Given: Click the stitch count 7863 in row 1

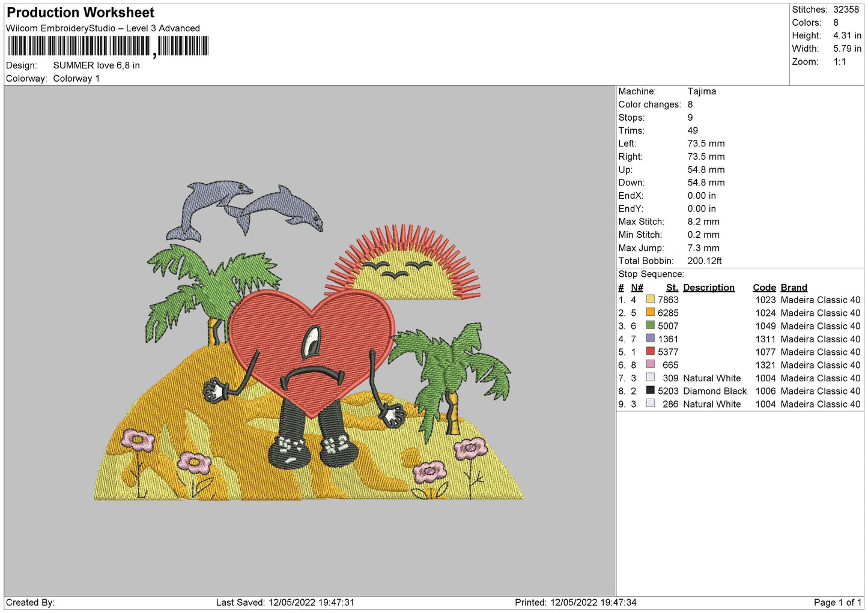Looking at the screenshot, I should tap(668, 300).
